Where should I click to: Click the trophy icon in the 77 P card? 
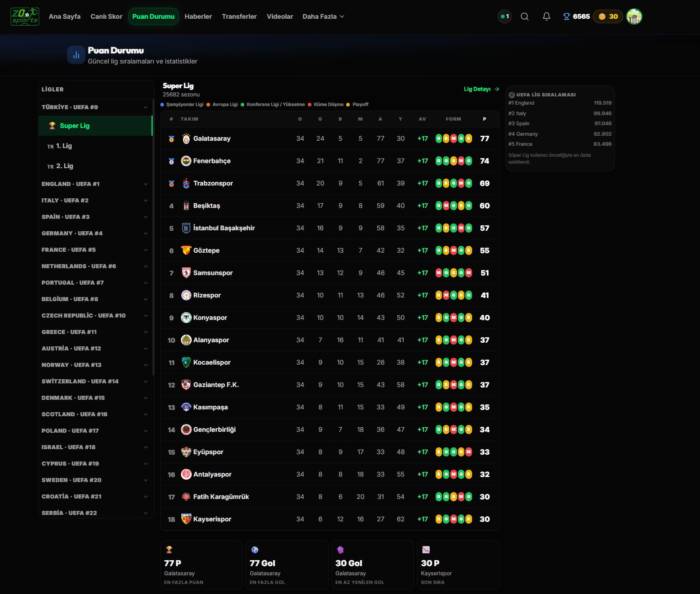(x=169, y=550)
